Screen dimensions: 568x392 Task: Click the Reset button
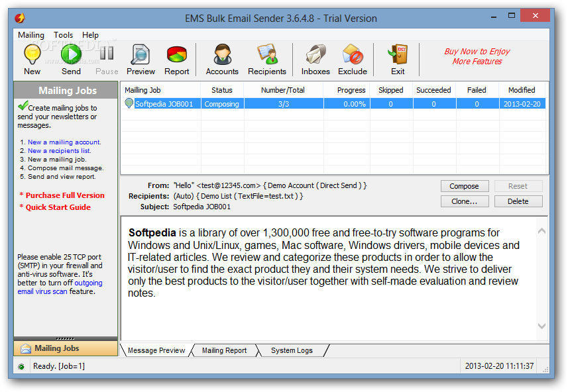518,186
